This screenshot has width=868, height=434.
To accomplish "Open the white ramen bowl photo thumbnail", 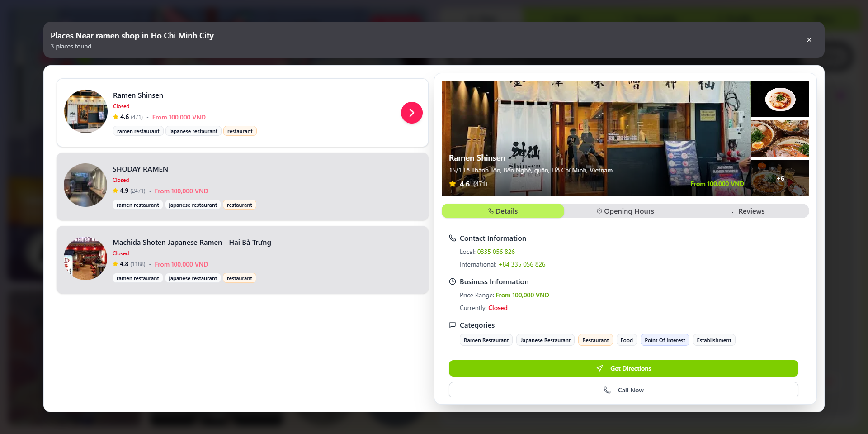I will click(x=780, y=99).
